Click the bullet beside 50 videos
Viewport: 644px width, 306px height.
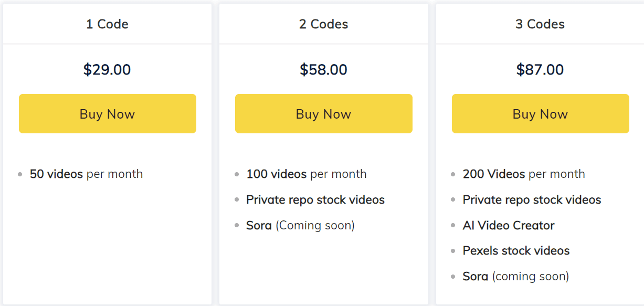[x=20, y=174]
